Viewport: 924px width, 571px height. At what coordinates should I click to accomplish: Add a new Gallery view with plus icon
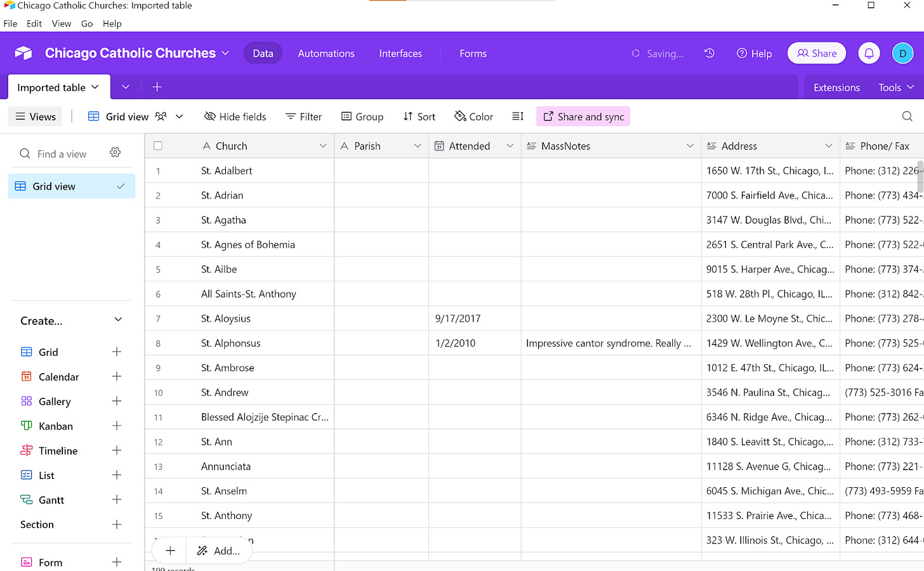[117, 402]
